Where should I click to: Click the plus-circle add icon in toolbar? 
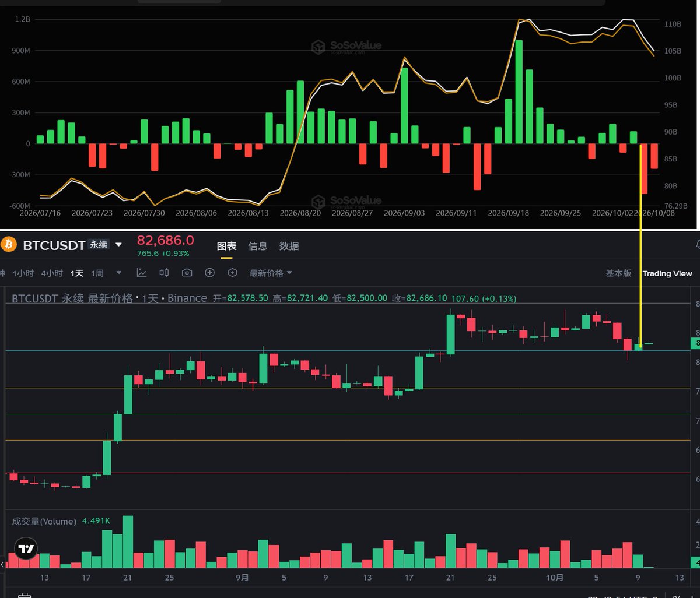tap(210, 273)
